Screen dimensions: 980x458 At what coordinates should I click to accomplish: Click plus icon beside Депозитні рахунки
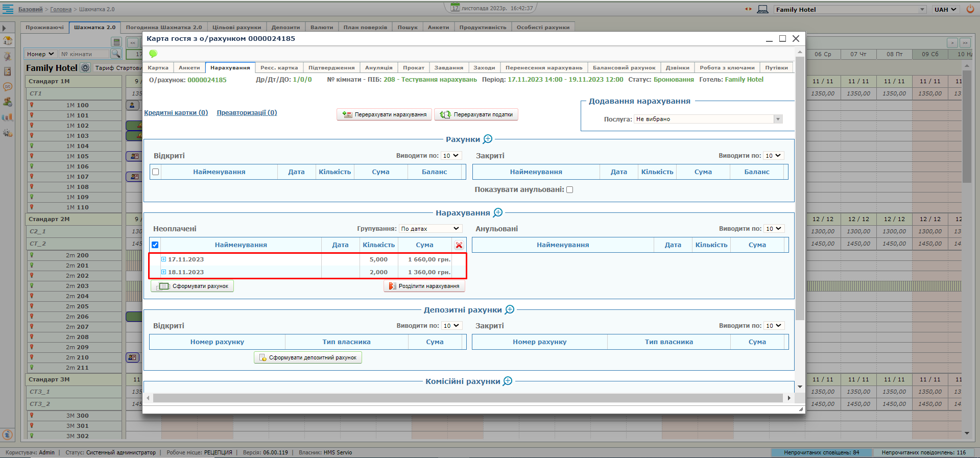pyautogui.click(x=510, y=309)
